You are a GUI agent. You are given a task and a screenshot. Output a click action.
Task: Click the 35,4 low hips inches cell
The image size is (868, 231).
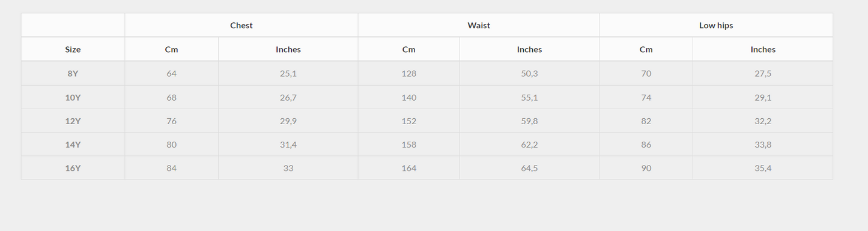763,168
